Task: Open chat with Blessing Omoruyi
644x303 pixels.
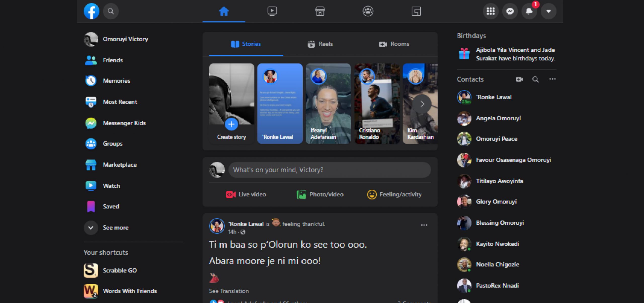Action: click(506, 223)
